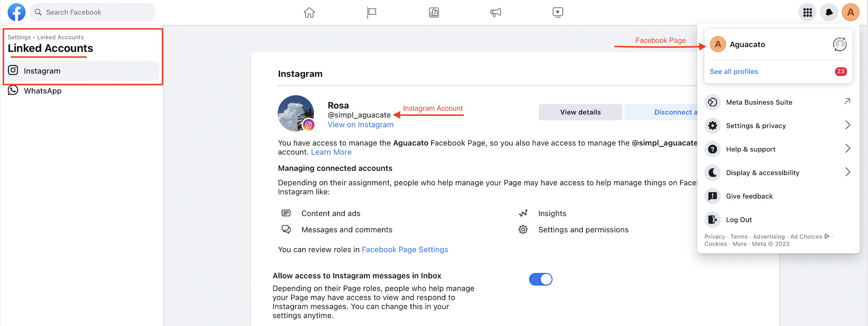The image size is (868, 326).
Task: Click the Settings breadcrumb link
Action: (19, 37)
